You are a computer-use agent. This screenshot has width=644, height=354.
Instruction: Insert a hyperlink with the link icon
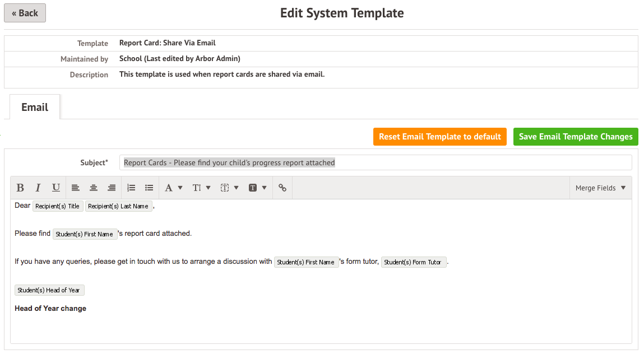(x=282, y=188)
